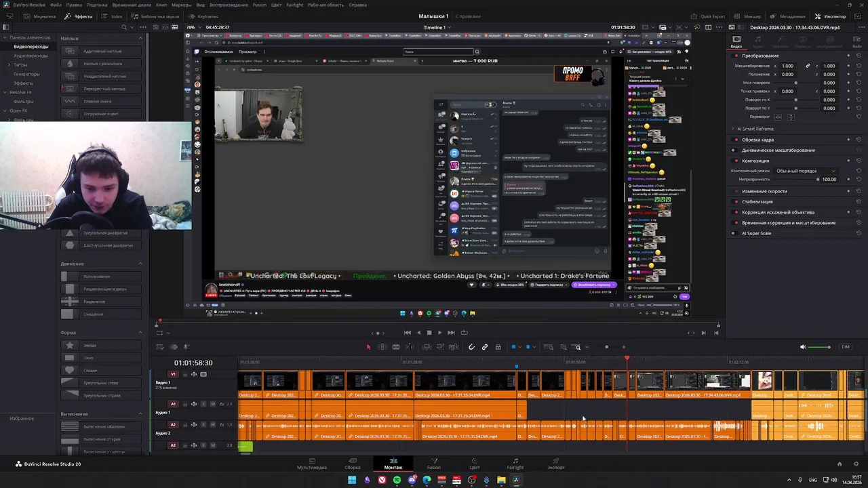Toggle Динамическое масштабирование switch
This screenshot has width=868, height=488.
coord(735,150)
